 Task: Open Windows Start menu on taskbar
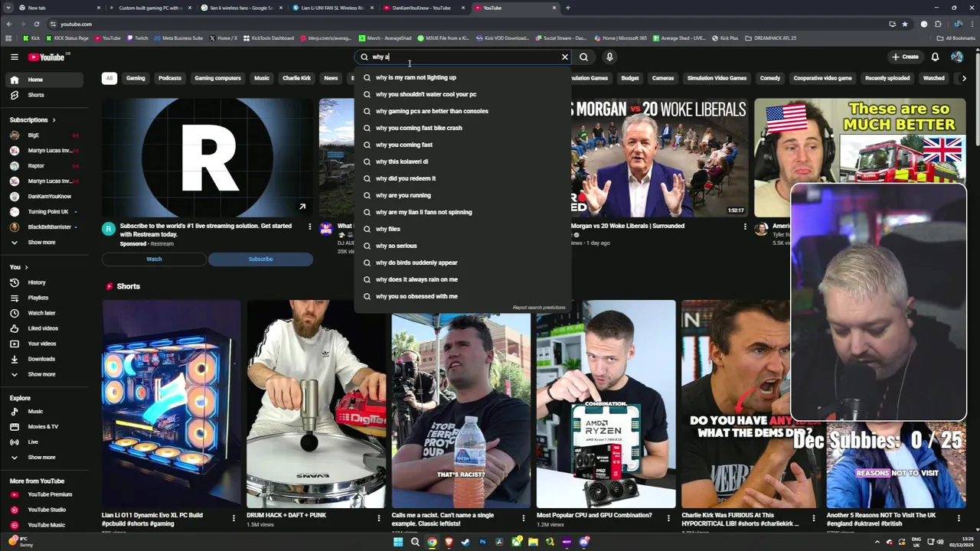point(398,542)
